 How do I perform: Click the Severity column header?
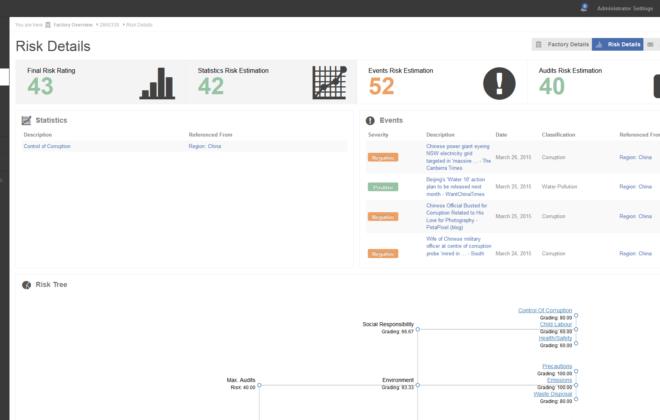(x=378, y=135)
